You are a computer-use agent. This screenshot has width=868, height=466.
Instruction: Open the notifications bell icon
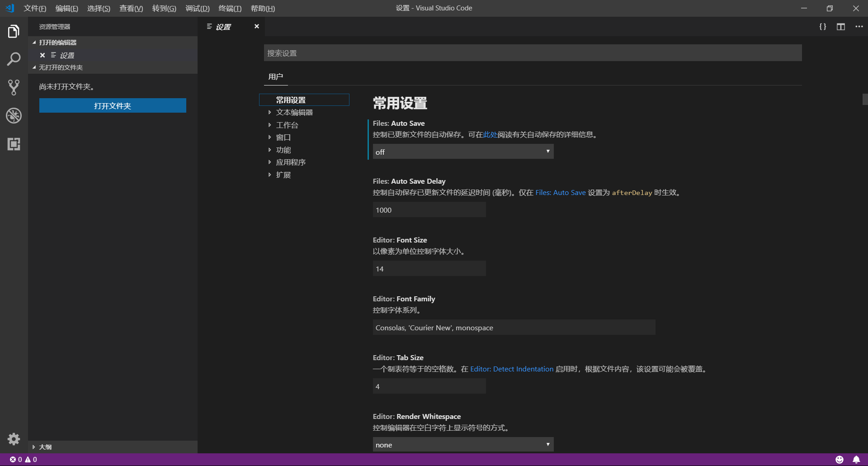pyautogui.click(x=856, y=459)
